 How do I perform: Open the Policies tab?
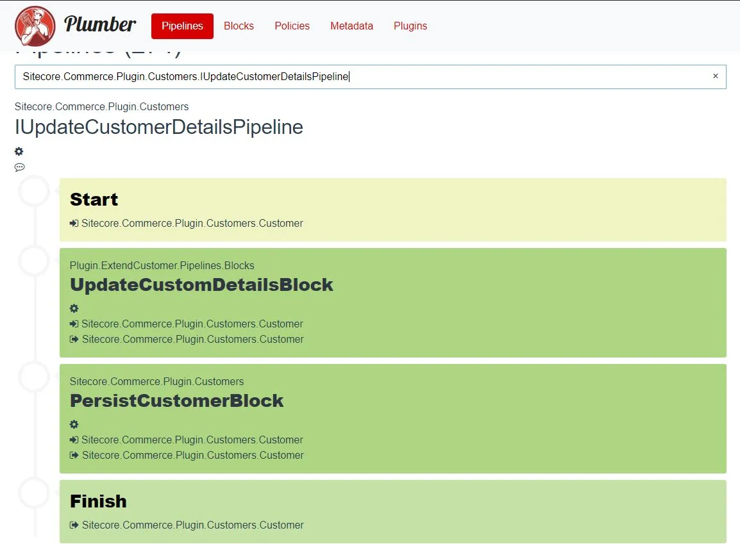pos(292,26)
